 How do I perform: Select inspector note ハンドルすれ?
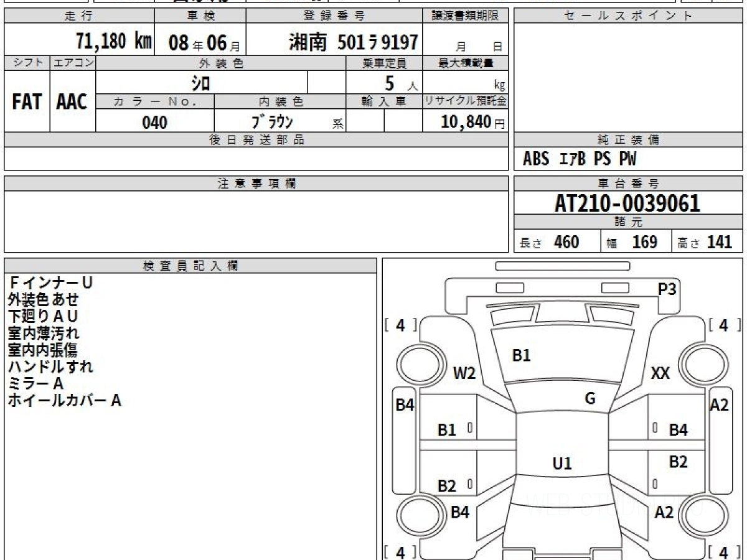pyautogui.click(x=50, y=367)
